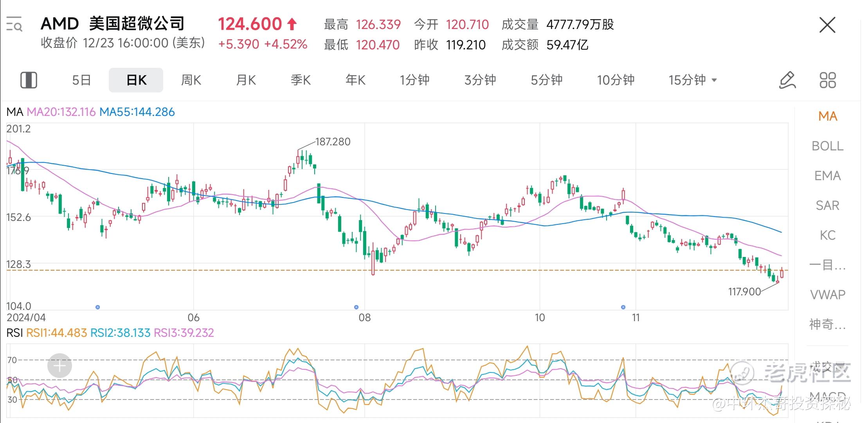Screen dimensions: 868x423
Task: Select the KC indicator
Action: [828, 235]
